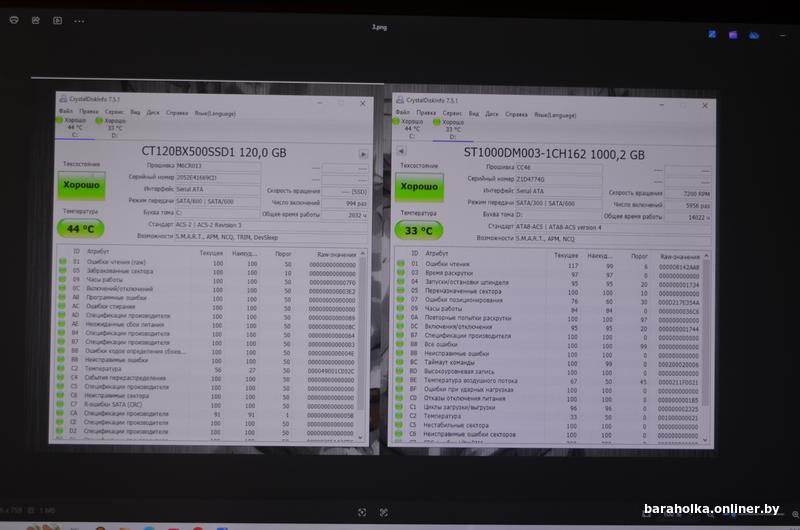The image size is (800, 530).
Task: Close the right CrystalDiskInfo window
Action: click(x=705, y=106)
